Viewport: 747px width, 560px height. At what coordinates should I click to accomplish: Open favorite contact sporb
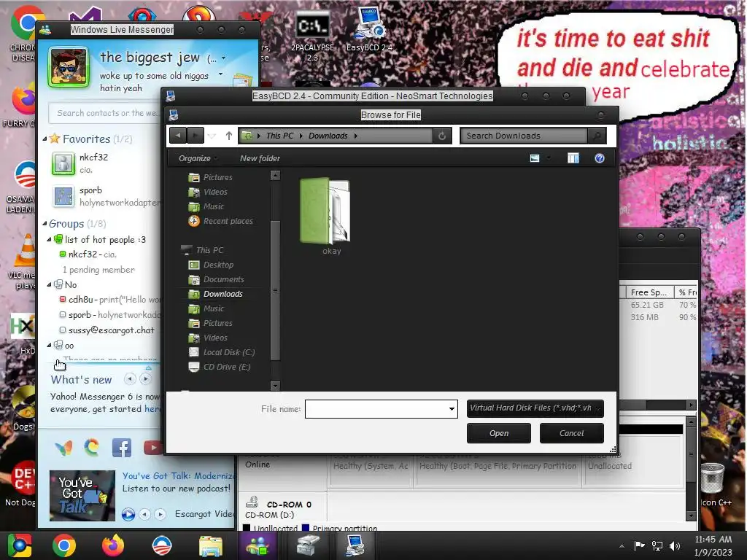pos(105,196)
